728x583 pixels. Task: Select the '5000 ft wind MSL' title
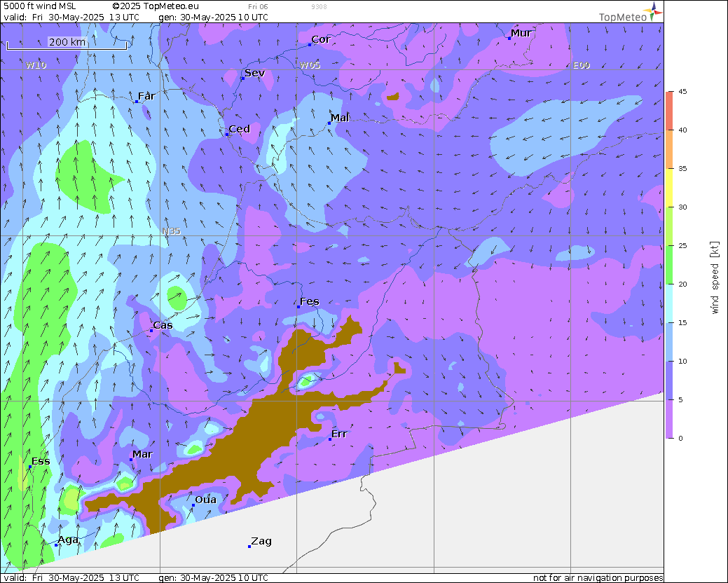click(39, 6)
